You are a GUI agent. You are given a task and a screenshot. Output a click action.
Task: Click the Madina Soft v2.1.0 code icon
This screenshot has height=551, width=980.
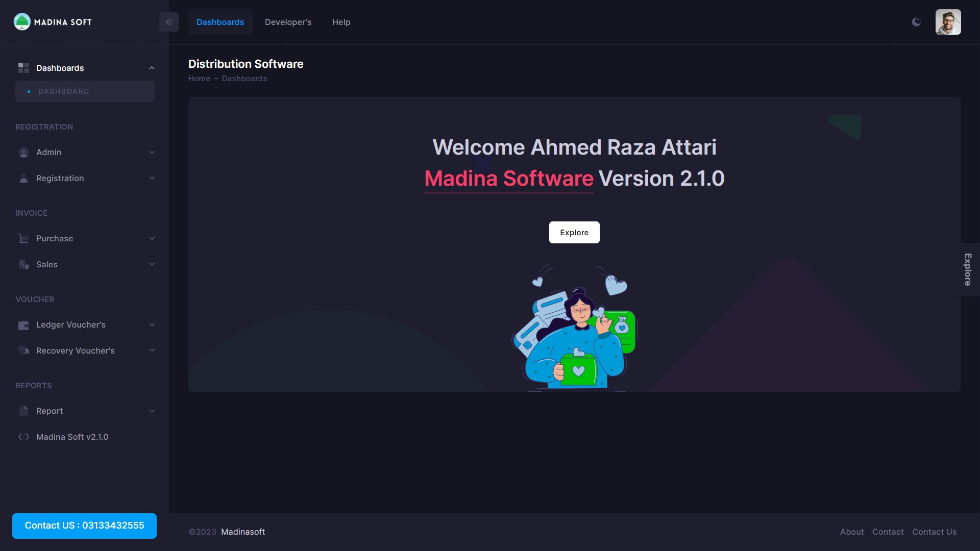point(23,437)
